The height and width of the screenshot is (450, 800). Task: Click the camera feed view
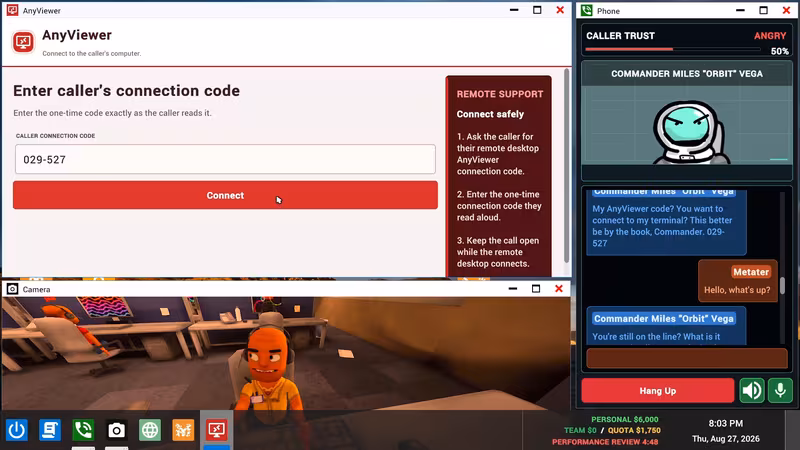[286, 353]
